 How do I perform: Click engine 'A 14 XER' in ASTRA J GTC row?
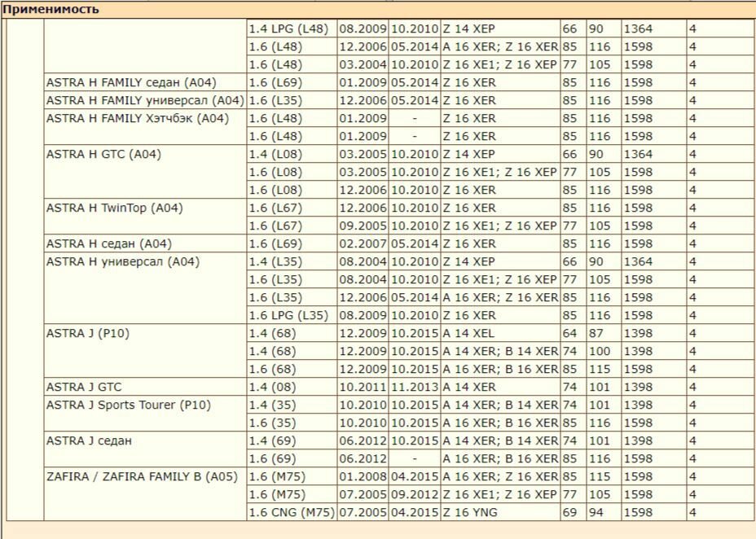coord(500,387)
